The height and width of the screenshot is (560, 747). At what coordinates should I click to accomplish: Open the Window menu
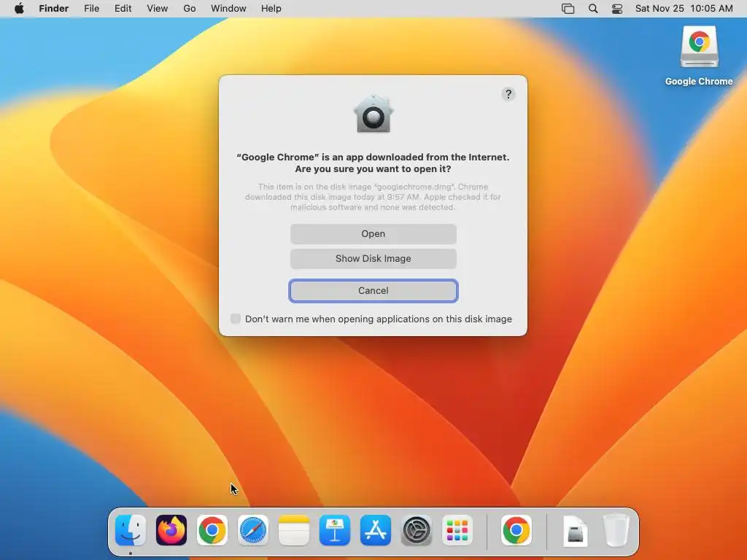click(228, 9)
